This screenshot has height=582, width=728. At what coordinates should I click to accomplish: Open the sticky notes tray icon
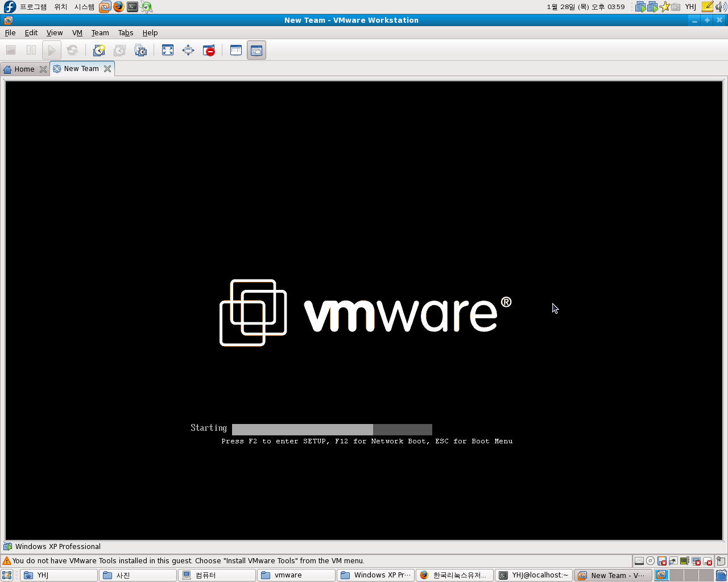(x=707, y=7)
